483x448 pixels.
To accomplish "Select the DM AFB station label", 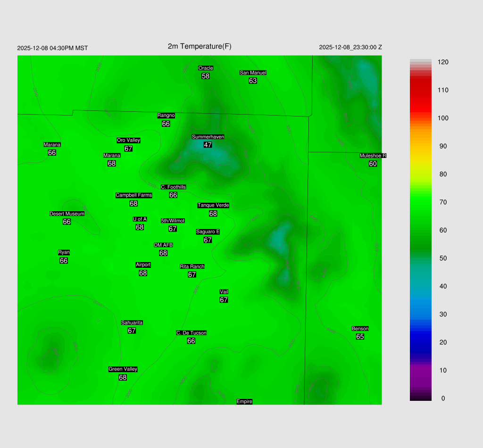I will [163, 245].
